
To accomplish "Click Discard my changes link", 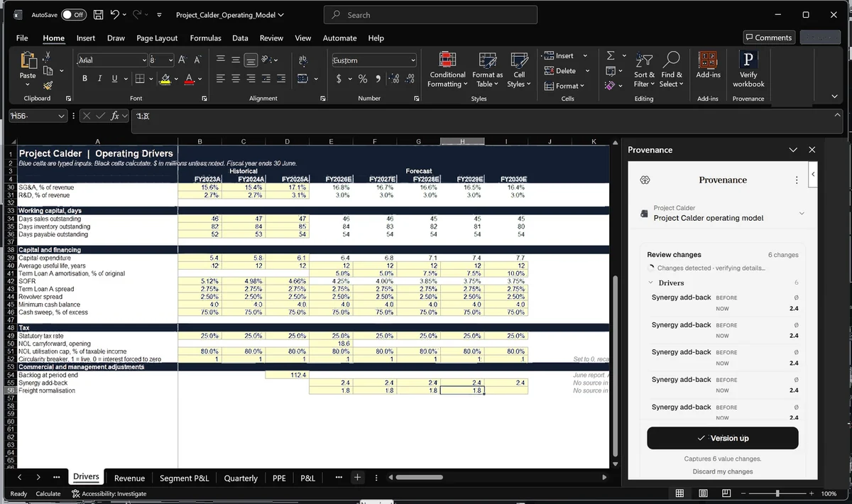I will [x=723, y=471].
